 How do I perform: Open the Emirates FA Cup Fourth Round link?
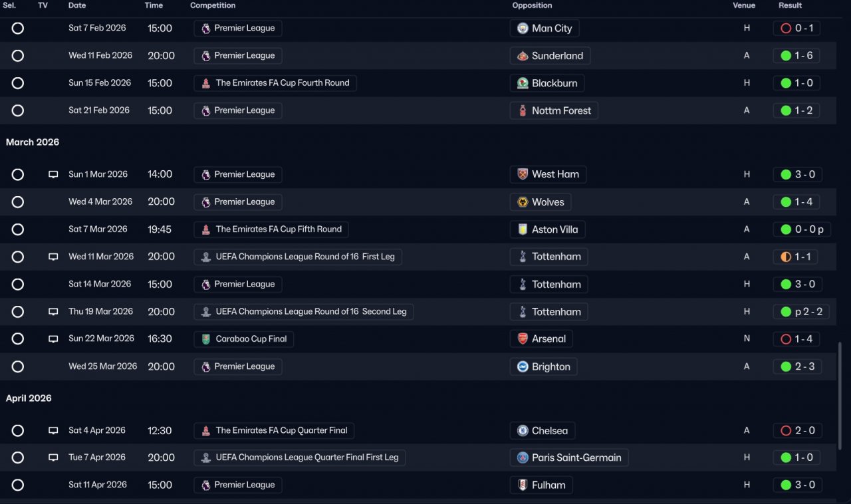(282, 83)
